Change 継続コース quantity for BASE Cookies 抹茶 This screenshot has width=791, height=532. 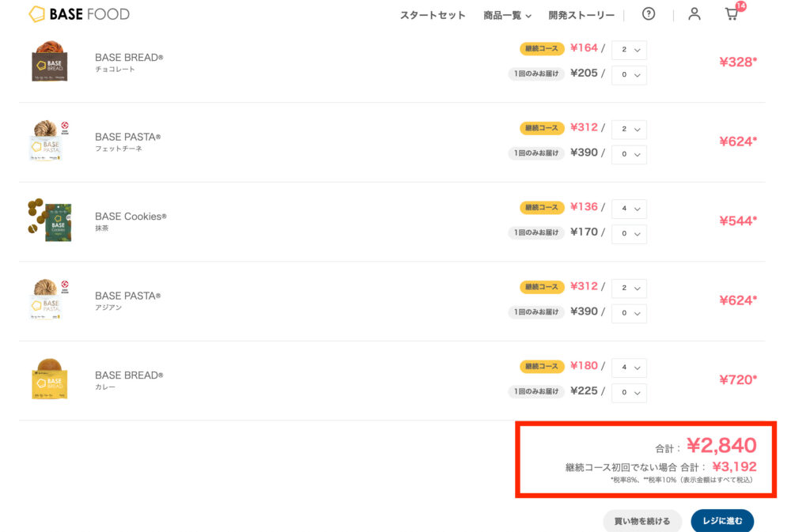point(629,208)
